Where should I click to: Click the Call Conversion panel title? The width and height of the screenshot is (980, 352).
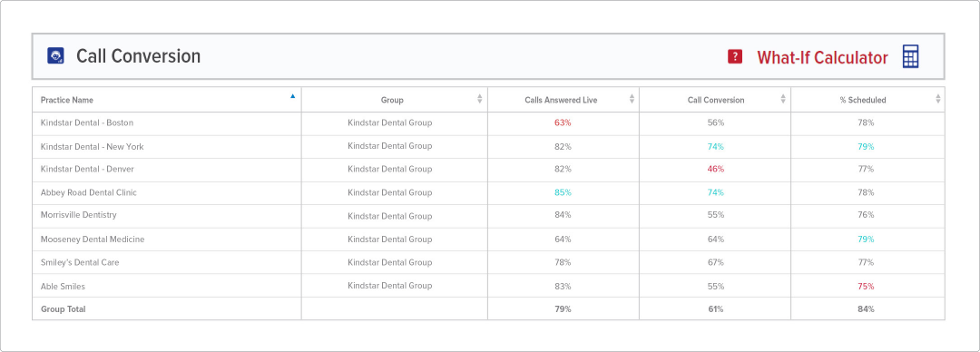coord(138,56)
